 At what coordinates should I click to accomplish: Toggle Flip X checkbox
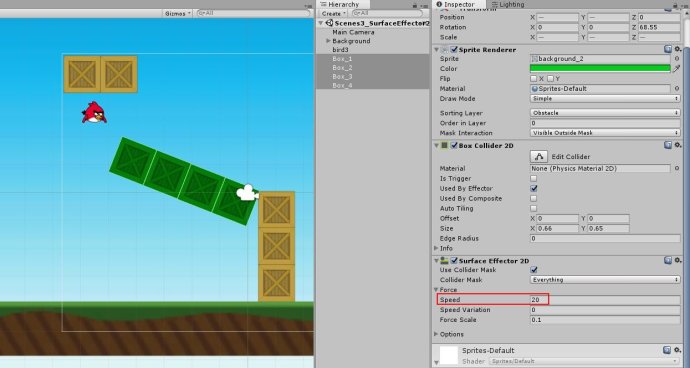533,78
